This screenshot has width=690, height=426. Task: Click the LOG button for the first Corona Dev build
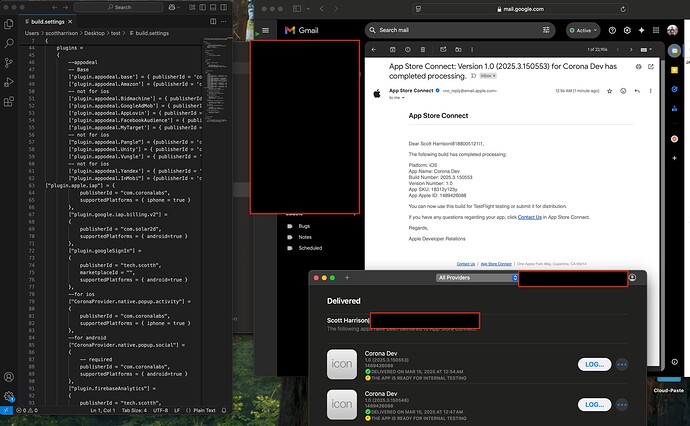[594, 364]
